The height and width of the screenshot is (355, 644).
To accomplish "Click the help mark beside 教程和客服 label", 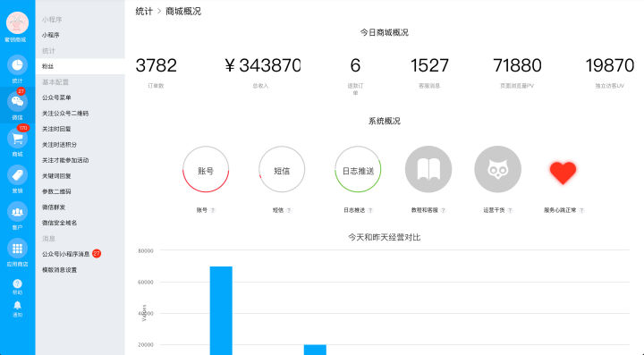I will (x=443, y=210).
